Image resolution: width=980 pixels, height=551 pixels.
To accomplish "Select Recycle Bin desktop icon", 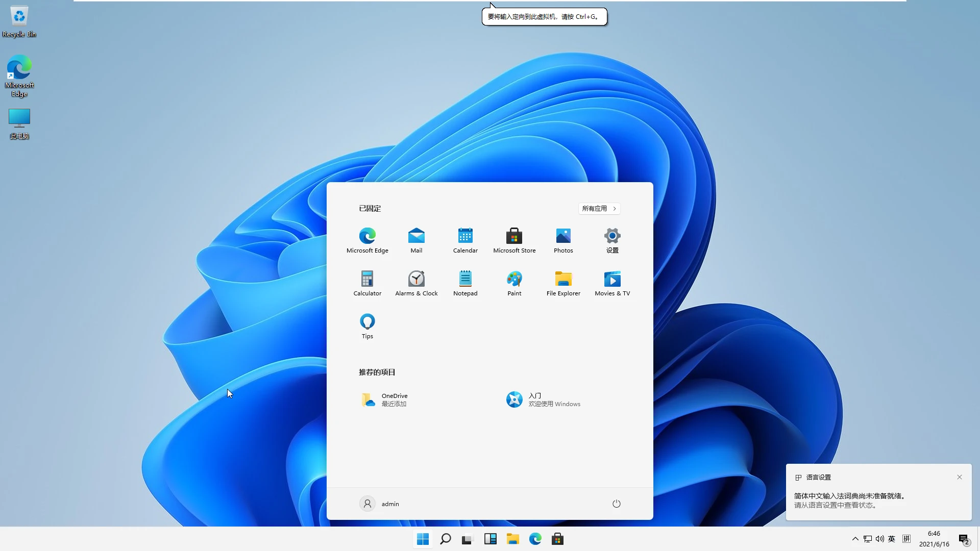I will 19,21.
